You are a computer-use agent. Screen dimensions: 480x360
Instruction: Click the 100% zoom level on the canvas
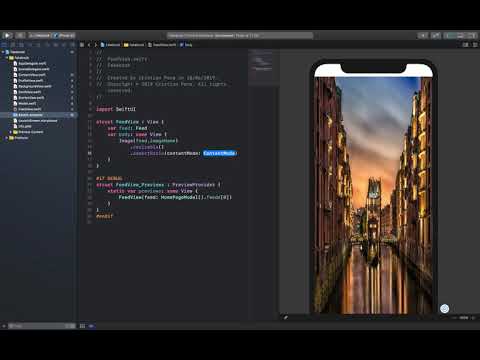coord(464,318)
